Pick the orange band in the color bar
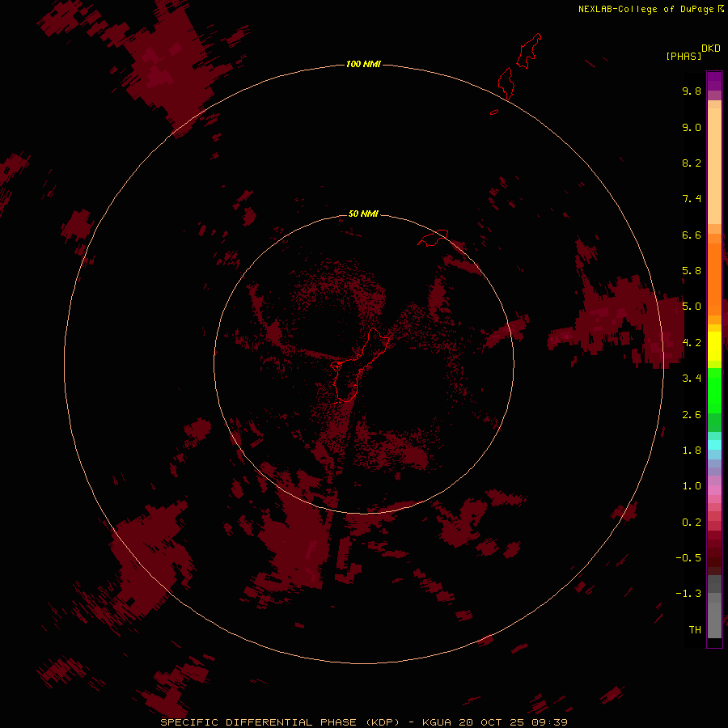 (x=714, y=280)
